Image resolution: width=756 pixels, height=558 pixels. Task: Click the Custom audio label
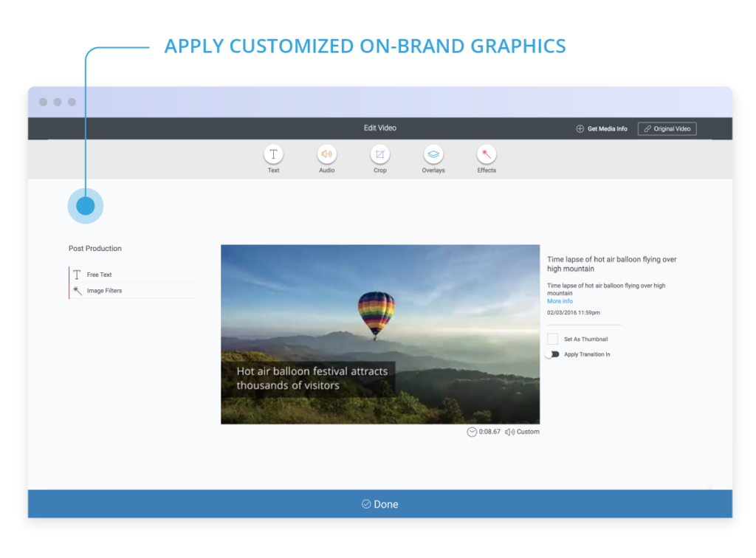coord(528,432)
